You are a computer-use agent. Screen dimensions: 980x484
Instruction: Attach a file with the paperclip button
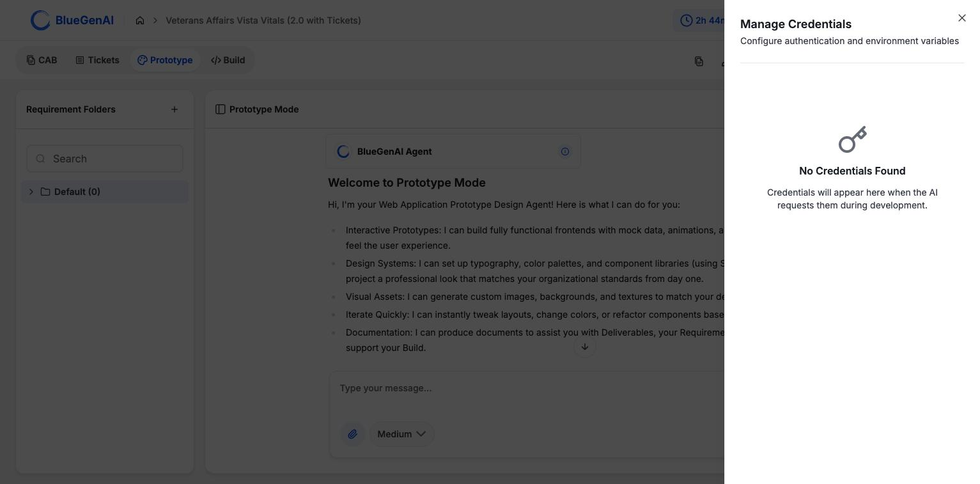352,434
